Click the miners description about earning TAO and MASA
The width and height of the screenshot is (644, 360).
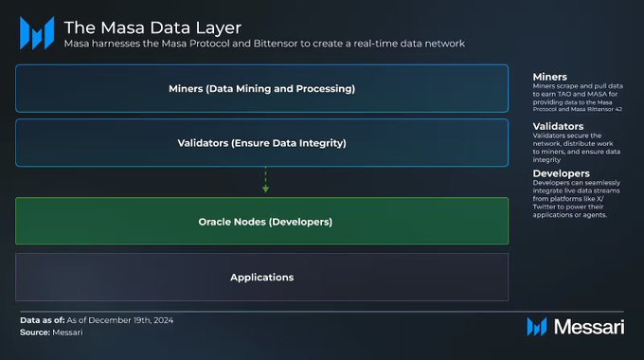(x=578, y=98)
